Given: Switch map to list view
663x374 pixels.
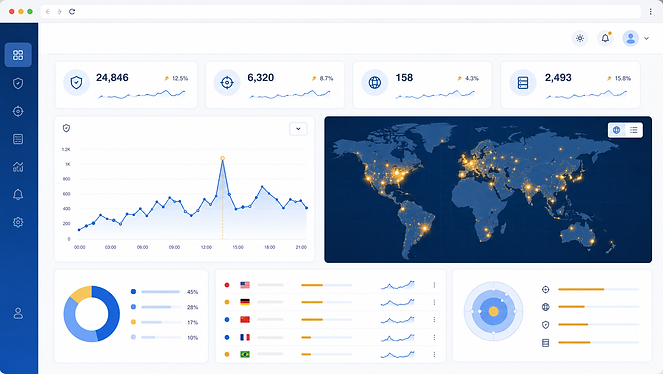Looking at the screenshot, I should click(x=633, y=130).
